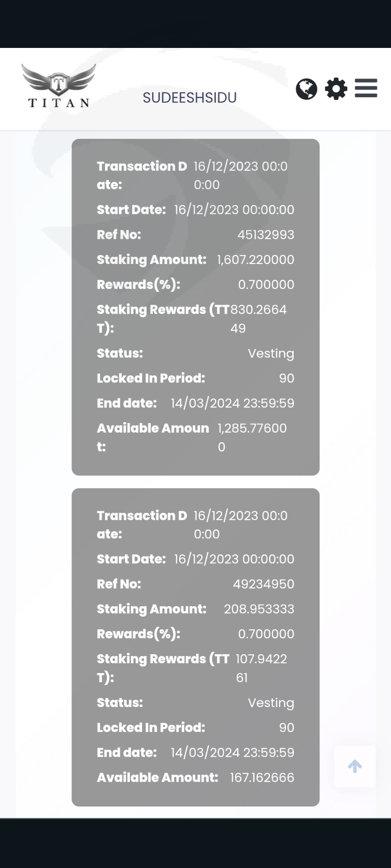Click the Titan winged logo

pyautogui.click(x=59, y=86)
